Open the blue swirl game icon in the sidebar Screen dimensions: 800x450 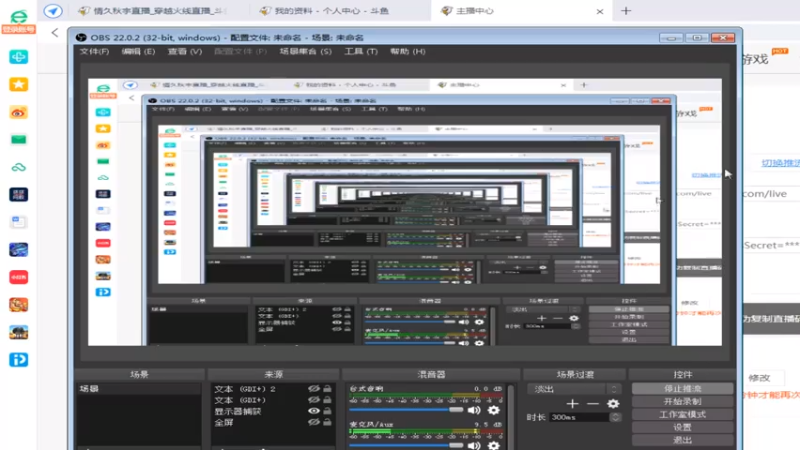click(x=18, y=249)
